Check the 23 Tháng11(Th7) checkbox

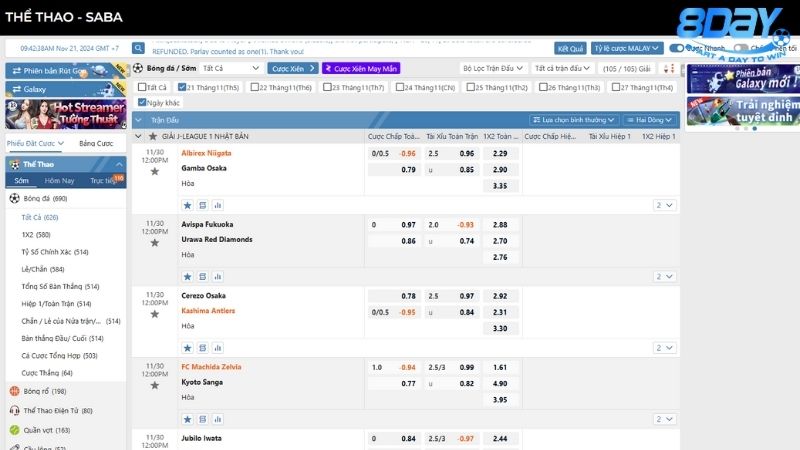[327, 87]
